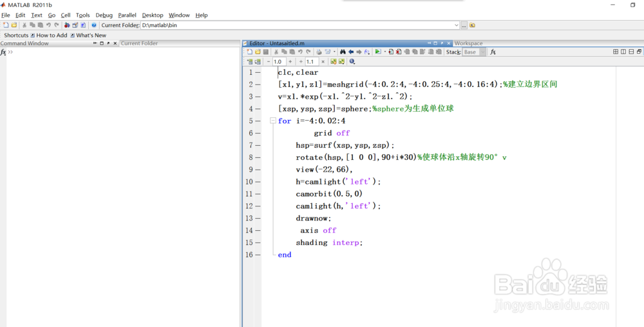The image size is (644, 327).
Task: Multiply value with × button
Action: point(323,62)
